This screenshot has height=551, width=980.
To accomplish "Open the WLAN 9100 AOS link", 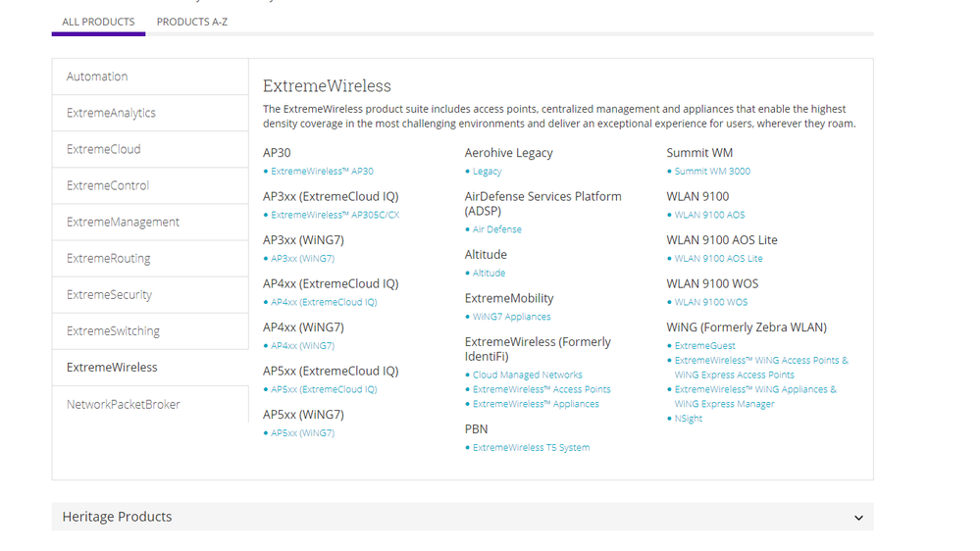I will click(x=709, y=215).
